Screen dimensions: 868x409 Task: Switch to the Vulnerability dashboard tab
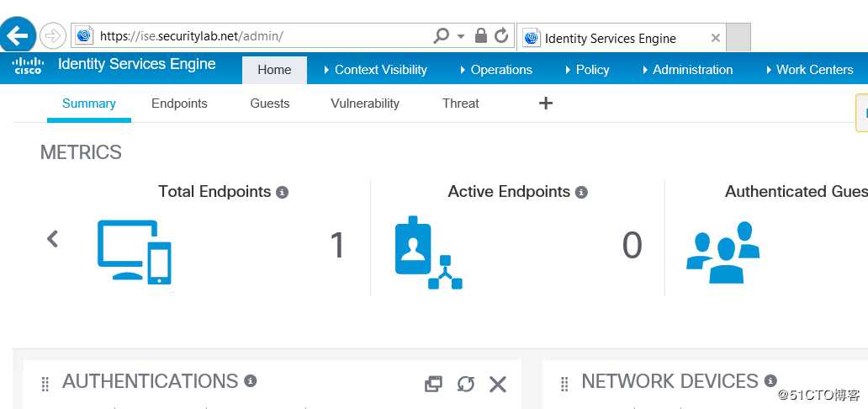[365, 104]
